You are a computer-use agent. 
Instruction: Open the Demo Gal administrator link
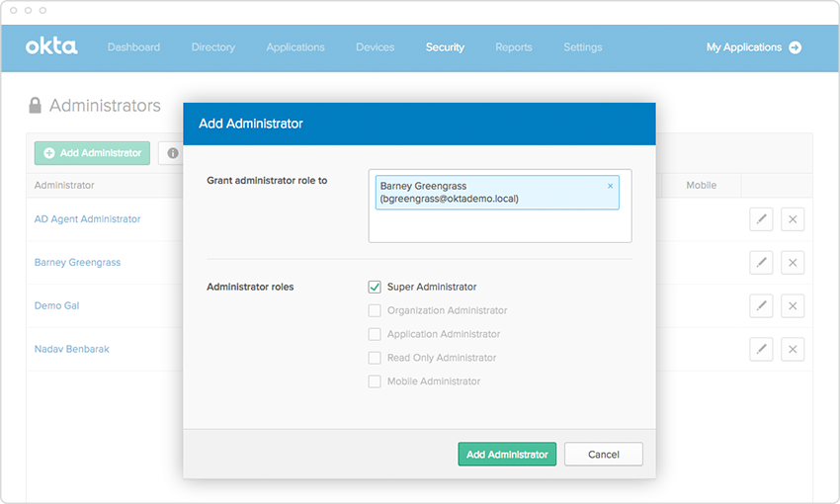click(x=56, y=306)
